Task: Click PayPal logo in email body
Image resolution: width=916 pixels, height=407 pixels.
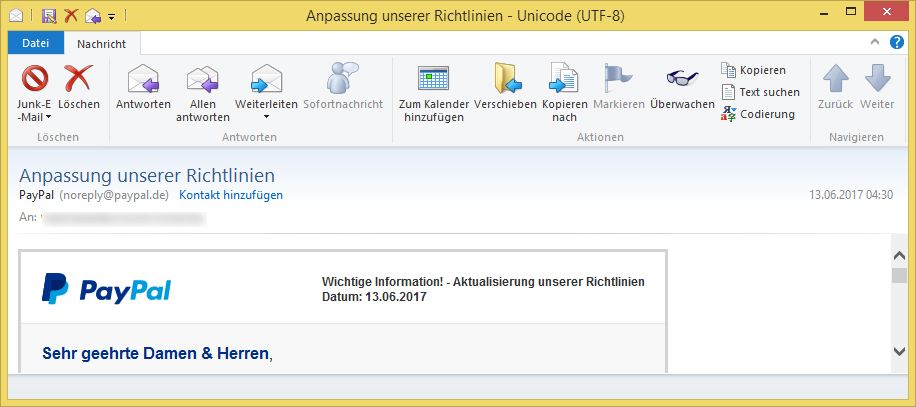Action: [x=106, y=289]
